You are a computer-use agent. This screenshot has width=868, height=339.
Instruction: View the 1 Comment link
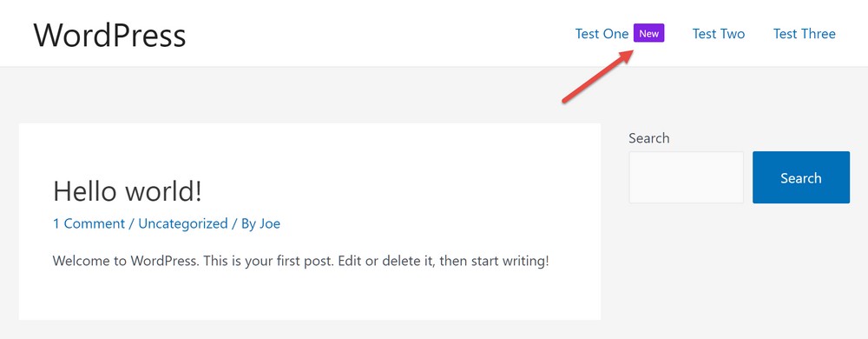tap(89, 223)
